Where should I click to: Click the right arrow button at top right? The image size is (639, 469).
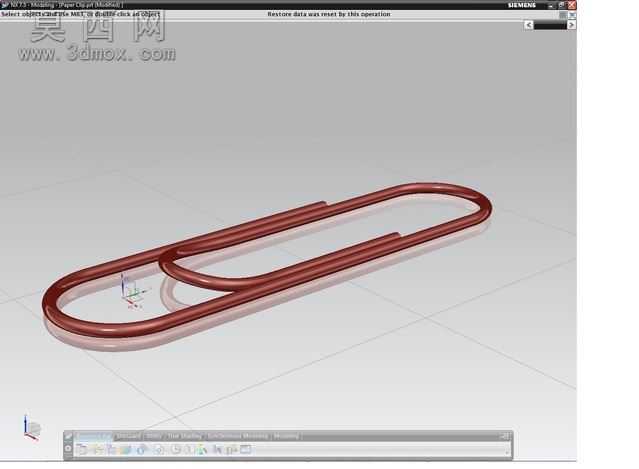[571, 25]
